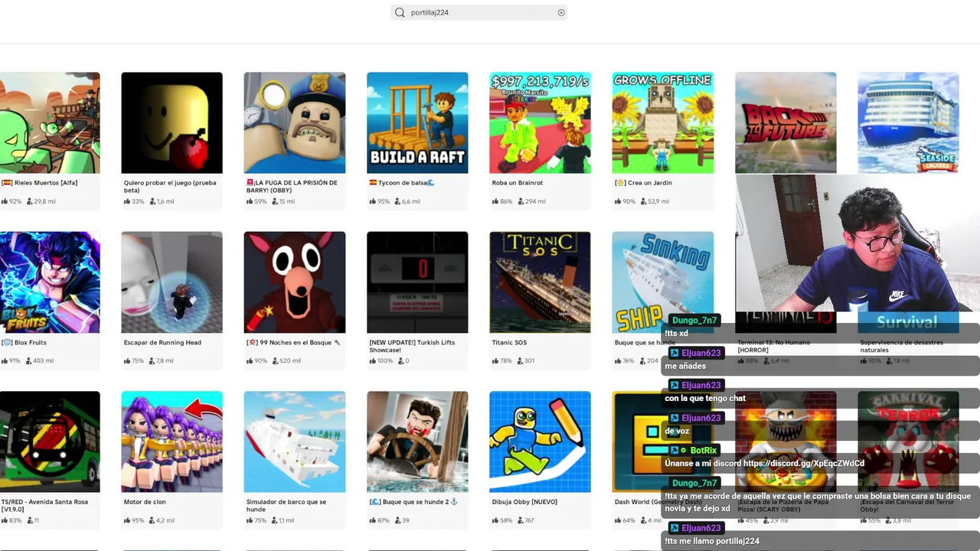Open the 99 Noches en el Bosque thumbnail
Screen dimensions: 980x551
295,282
